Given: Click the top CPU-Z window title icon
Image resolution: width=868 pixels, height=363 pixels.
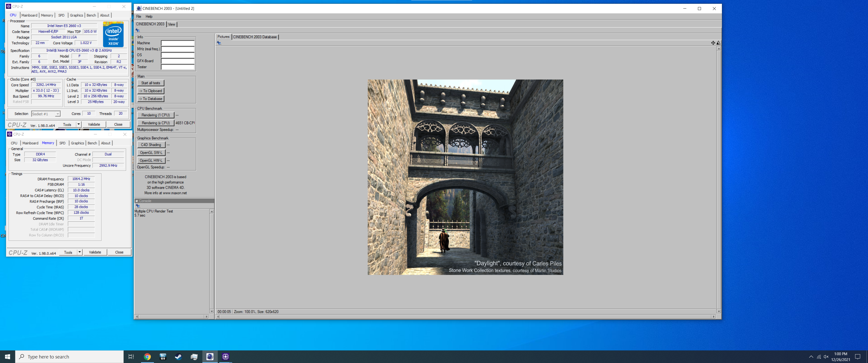Looking at the screenshot, I should coord(9,6).
